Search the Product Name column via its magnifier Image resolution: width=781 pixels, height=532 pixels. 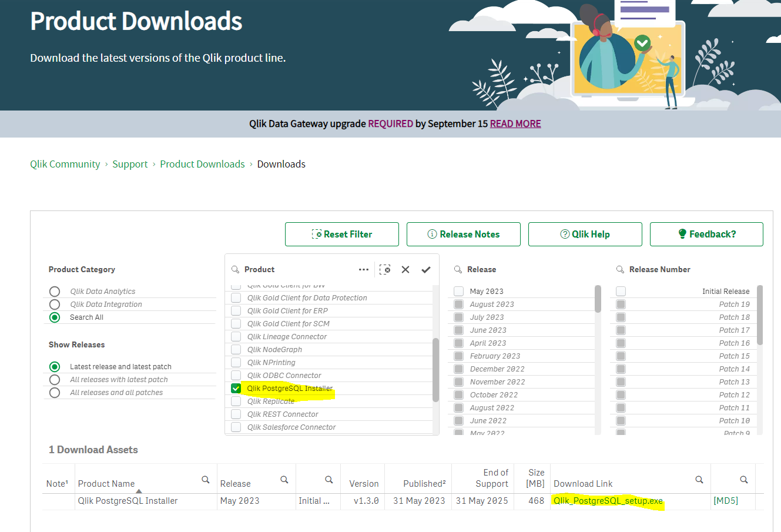coord(205,480)
